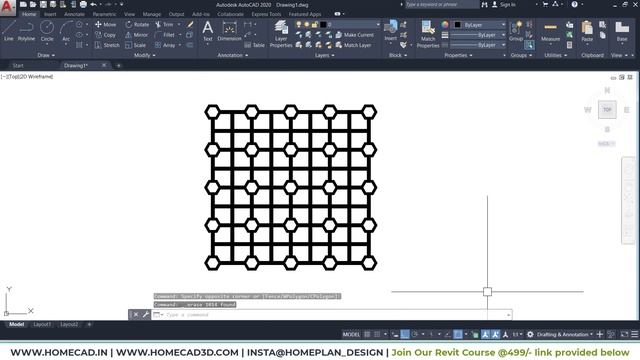Toggle group selection mode in Groups panel
Screen dimensions: 640x360
tap(529, 44)
